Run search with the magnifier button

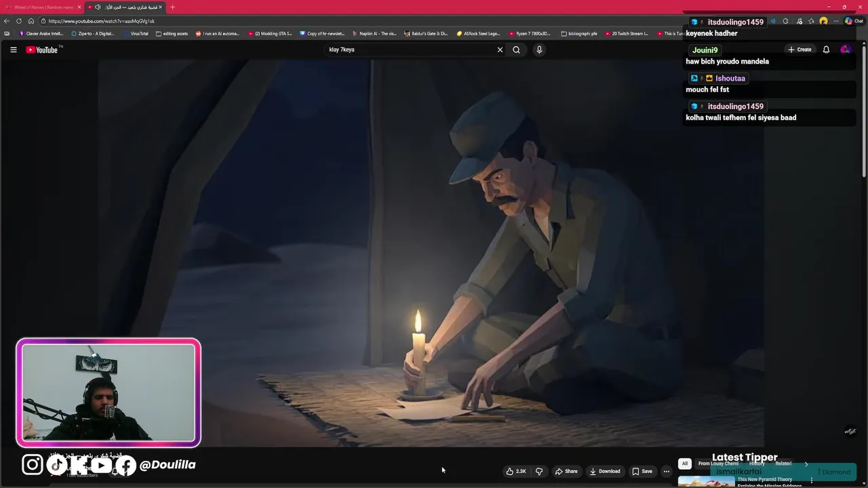coord(516,49)
